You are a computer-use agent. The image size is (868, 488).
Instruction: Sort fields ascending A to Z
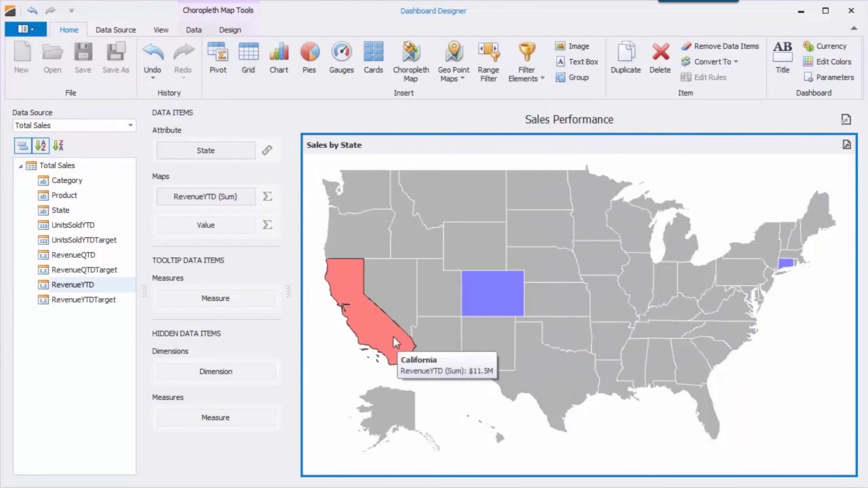[x=40, y=145]
